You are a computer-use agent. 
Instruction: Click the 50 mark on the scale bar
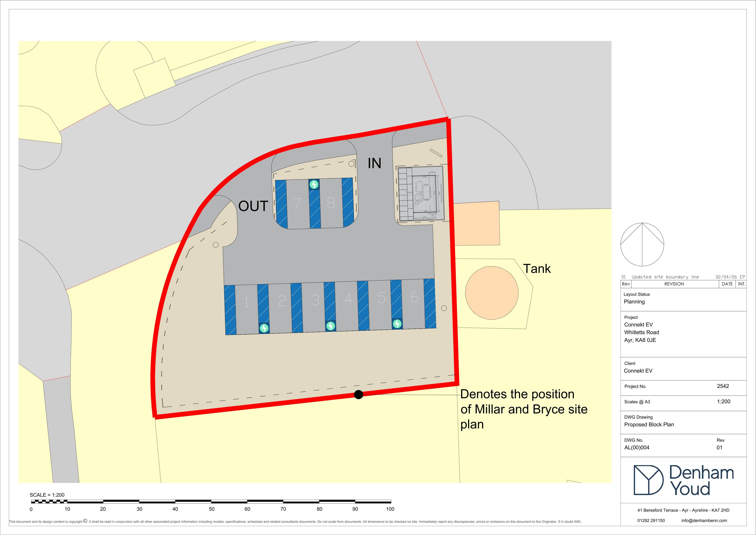click(x=211, y=509)
